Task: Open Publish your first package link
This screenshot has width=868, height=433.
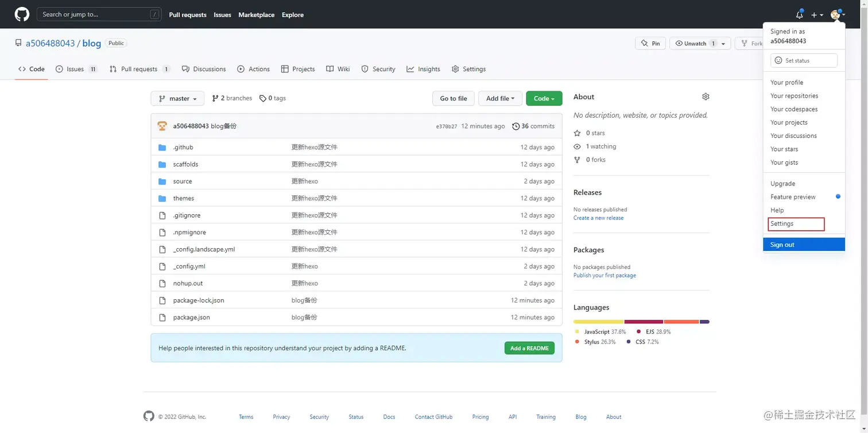Action: pos(604,276)
